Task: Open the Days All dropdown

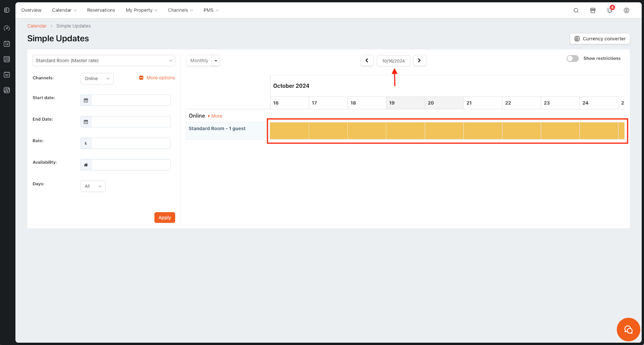Action: [93, 186]
